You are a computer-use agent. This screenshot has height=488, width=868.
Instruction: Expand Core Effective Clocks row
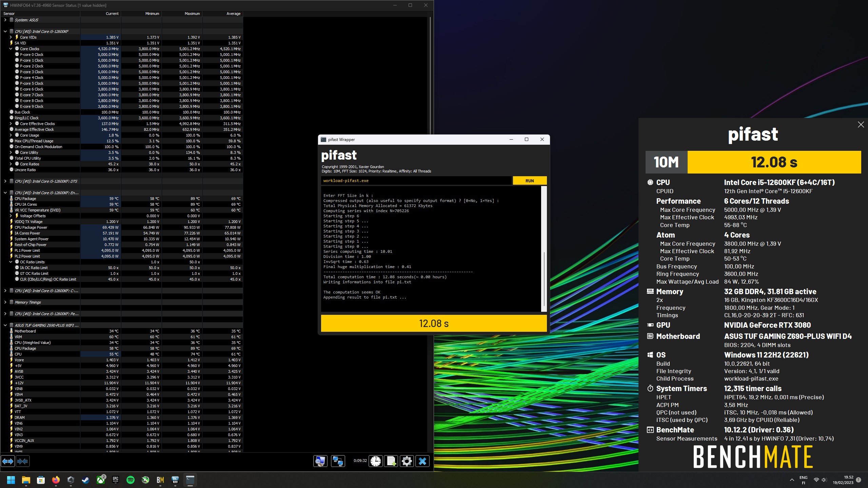point(11,124)
